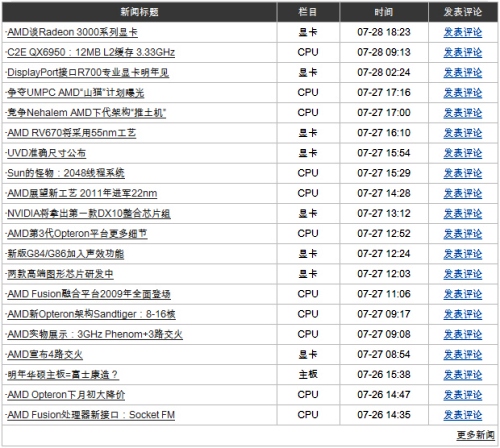Open 'AMD Fusion处理器新接口：Socket FM' article

[91, 415]
